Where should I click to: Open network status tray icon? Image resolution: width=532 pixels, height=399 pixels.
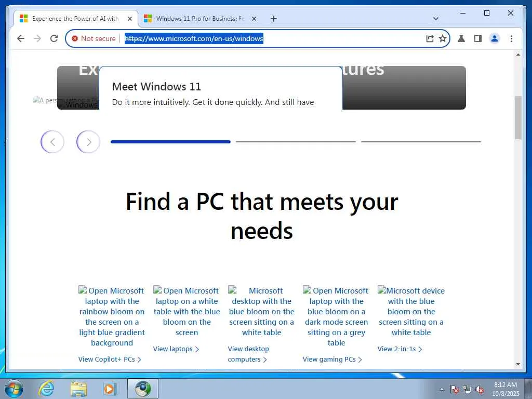(x=467, y=390)
